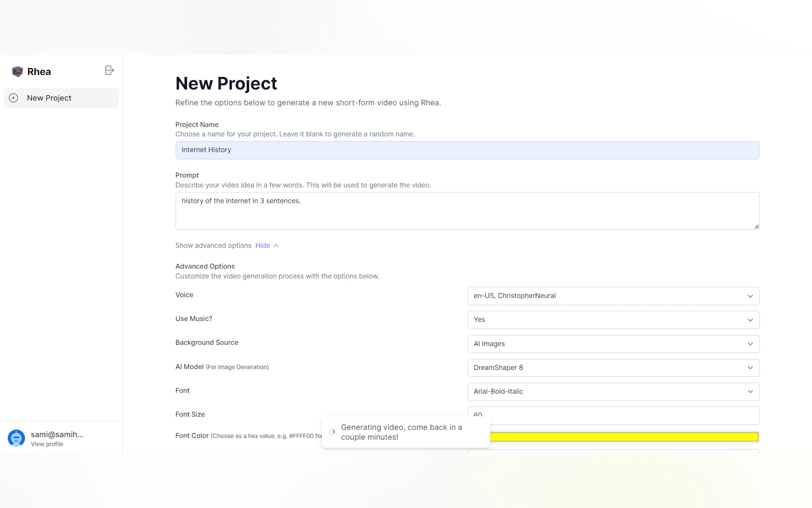Select New Project in the sidebar
Image resolution: width=812 pixels, height=508 pixels.
(49, 98)
